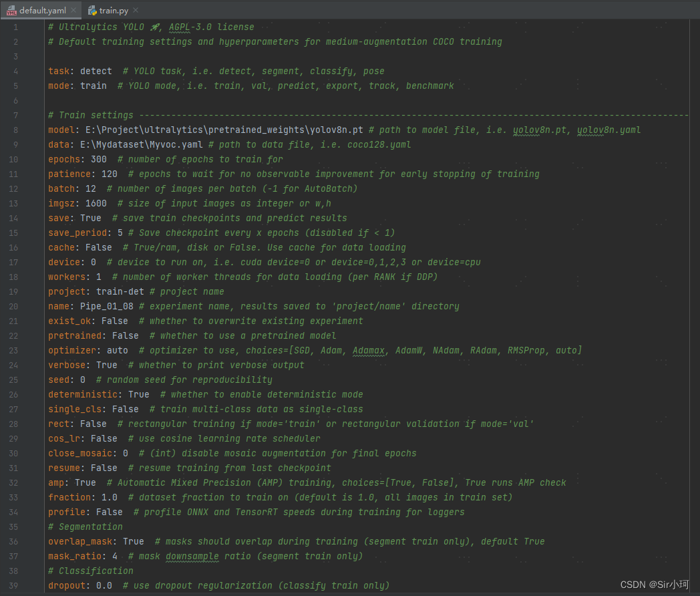This screenshot has width=700, height=596.
Task: Click the single_cls key
Action: coord(75,410)
